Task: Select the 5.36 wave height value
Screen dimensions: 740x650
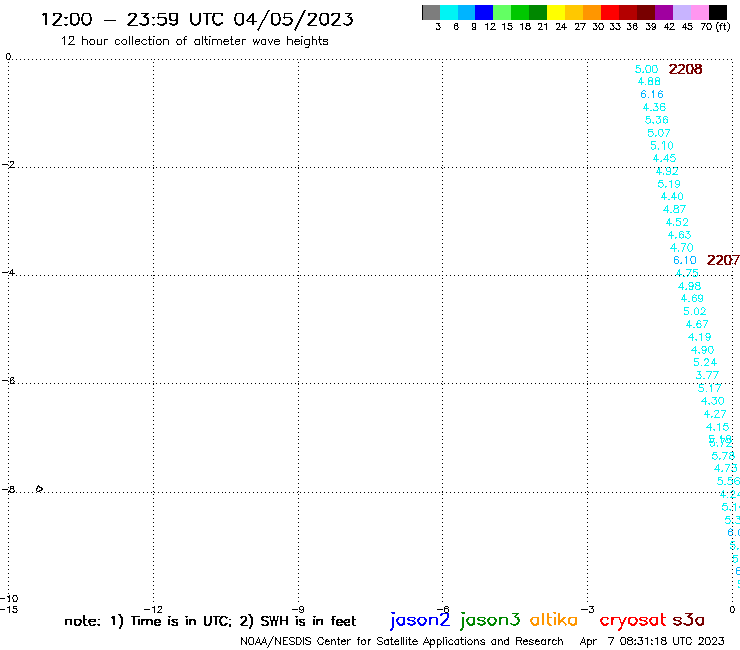Action: 656,120
